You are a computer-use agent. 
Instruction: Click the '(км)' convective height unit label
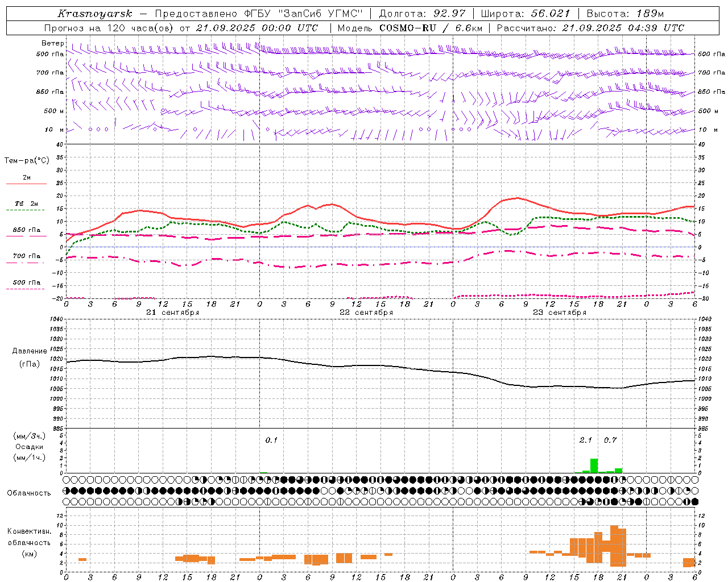pos(30,554)
